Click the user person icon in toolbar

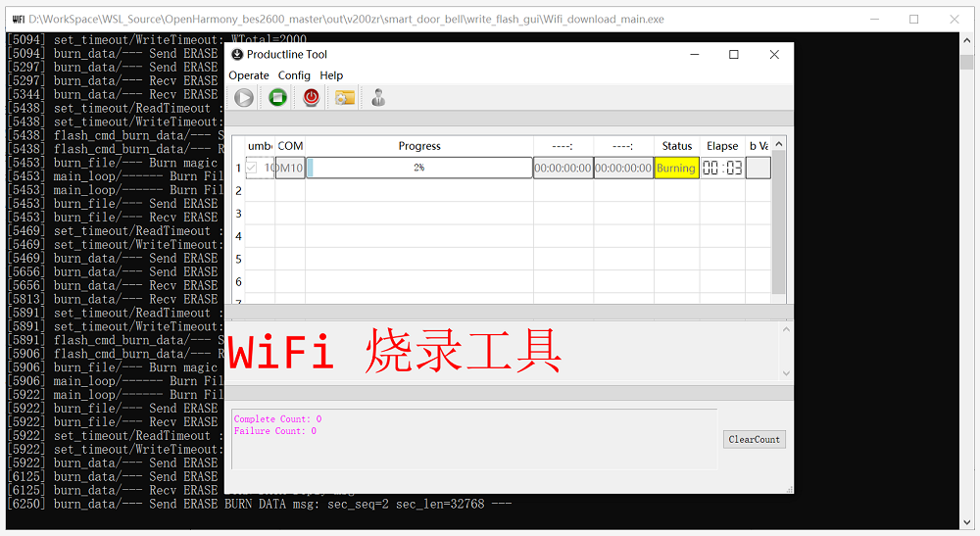tap(377, 97)
